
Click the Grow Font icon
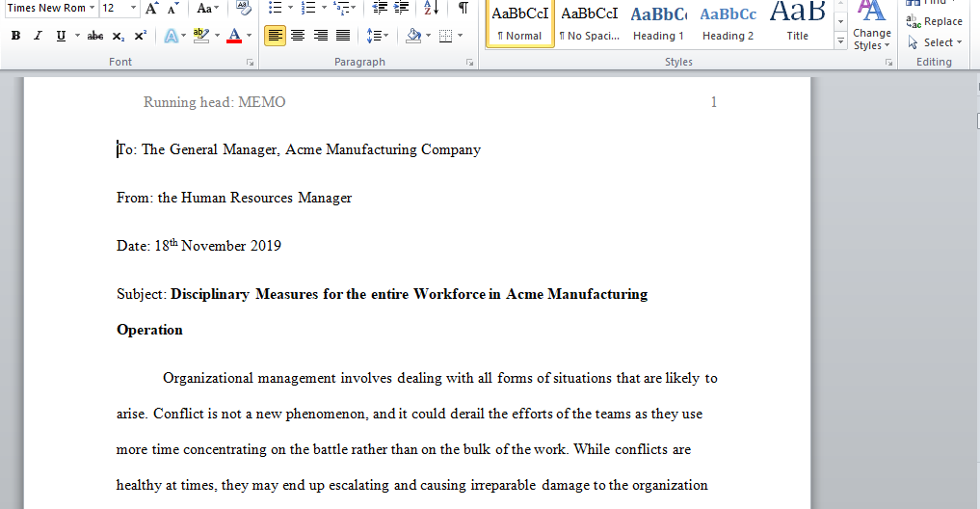tap(151, 8)
